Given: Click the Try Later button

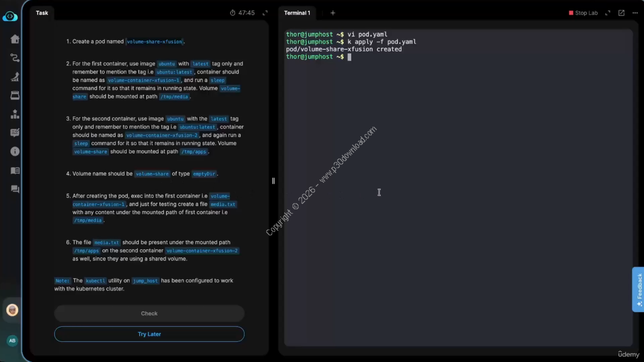Looking at the screenshot, I should click(149, 334).
